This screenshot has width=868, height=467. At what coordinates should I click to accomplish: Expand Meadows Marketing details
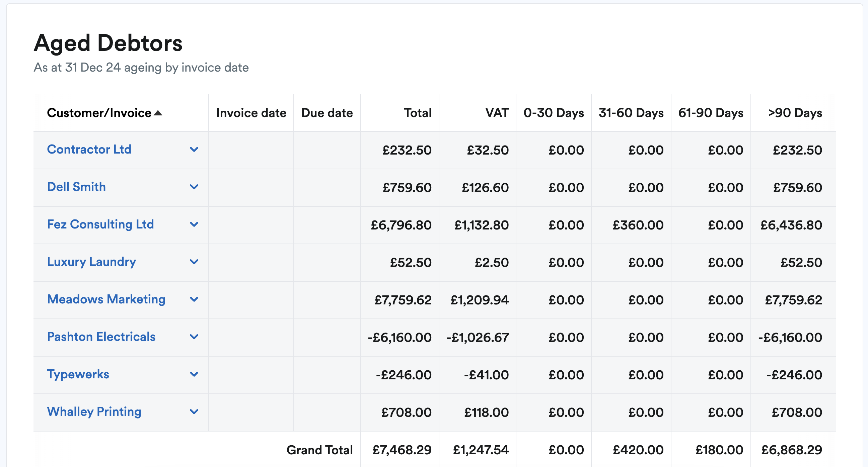(x=195, y=300)
